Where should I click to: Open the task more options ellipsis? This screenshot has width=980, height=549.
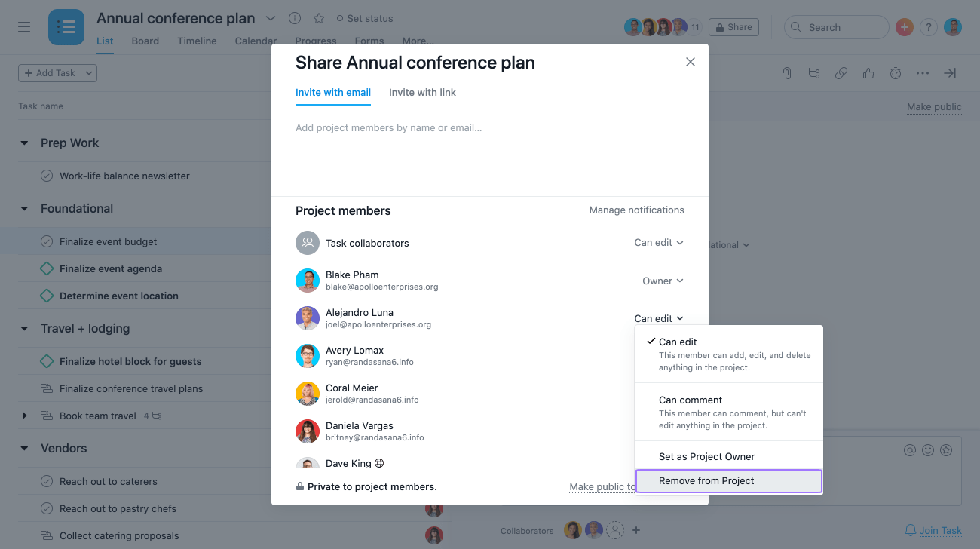pyautogui.click(x=923, y=73)
